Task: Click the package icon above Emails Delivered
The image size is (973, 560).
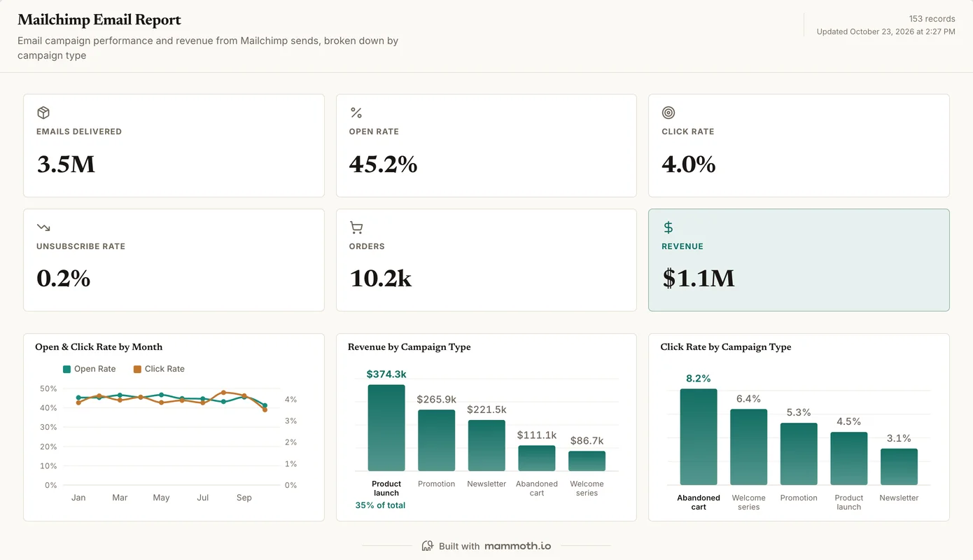Action: click(x=43, y=113)
